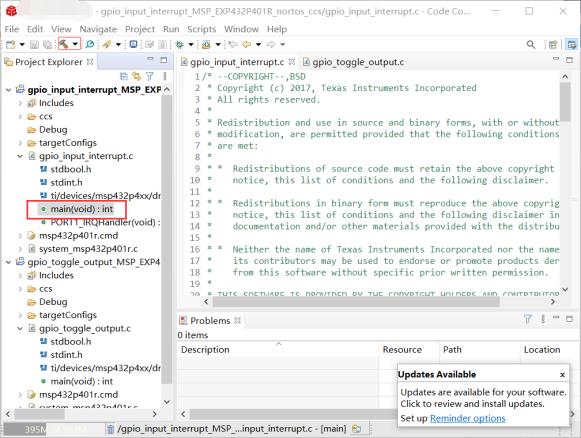Click the Project Explorer filter funnel icon
Screen dimensions: 581x438
(150, 76)
